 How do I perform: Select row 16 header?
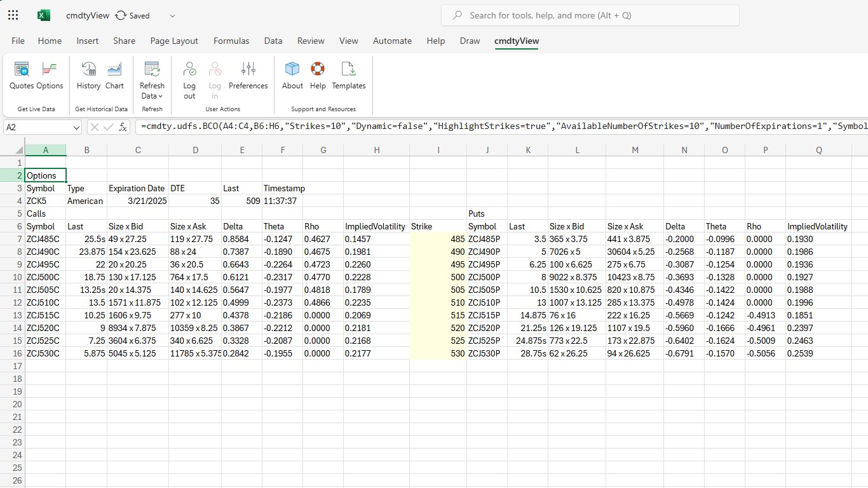pos(13,353)
